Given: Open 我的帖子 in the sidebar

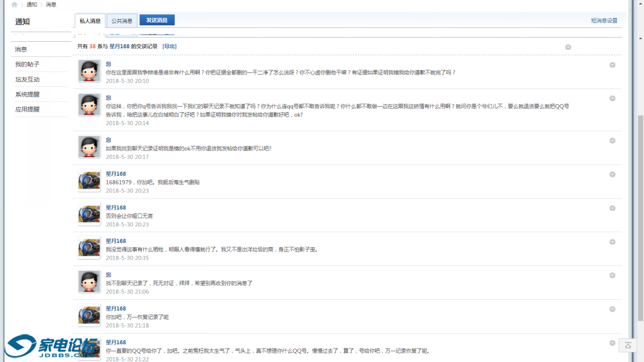Looking at the screenshot, I should coord(27,64).
